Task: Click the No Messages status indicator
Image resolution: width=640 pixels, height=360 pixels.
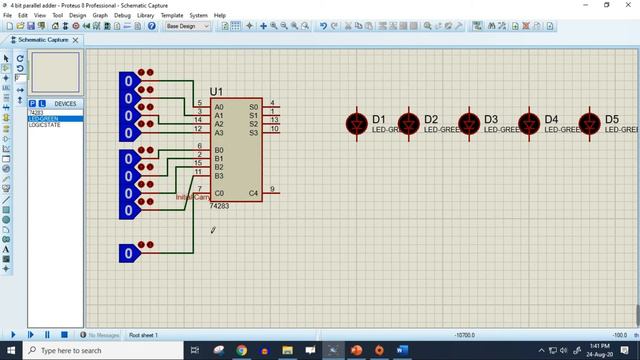Action: tap(100, 335)
